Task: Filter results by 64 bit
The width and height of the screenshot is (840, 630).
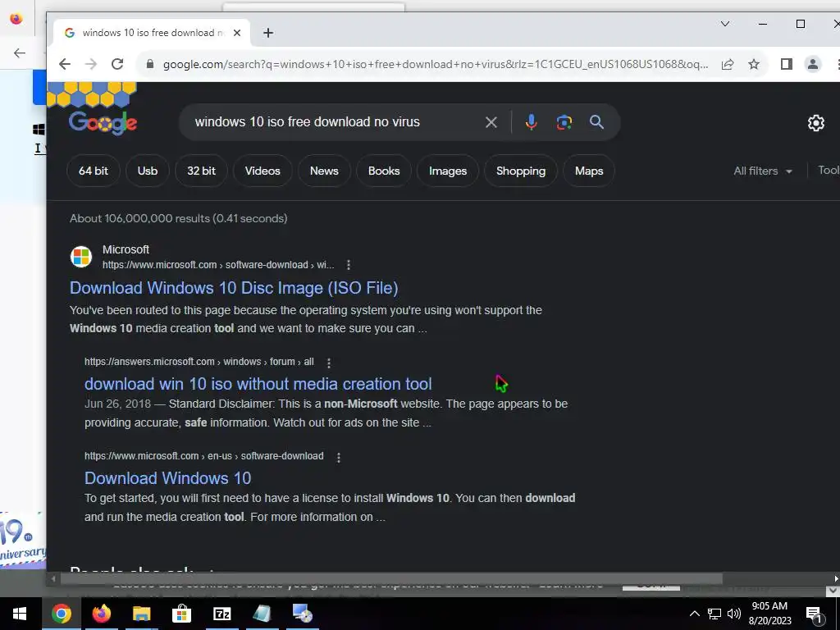Action: click(x=94, y=171)
